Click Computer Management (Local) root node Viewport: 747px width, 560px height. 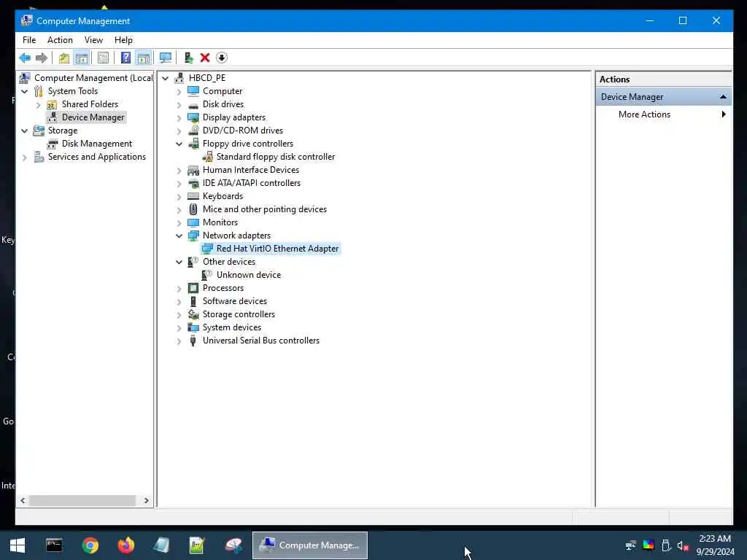click(x=93, y=77)
